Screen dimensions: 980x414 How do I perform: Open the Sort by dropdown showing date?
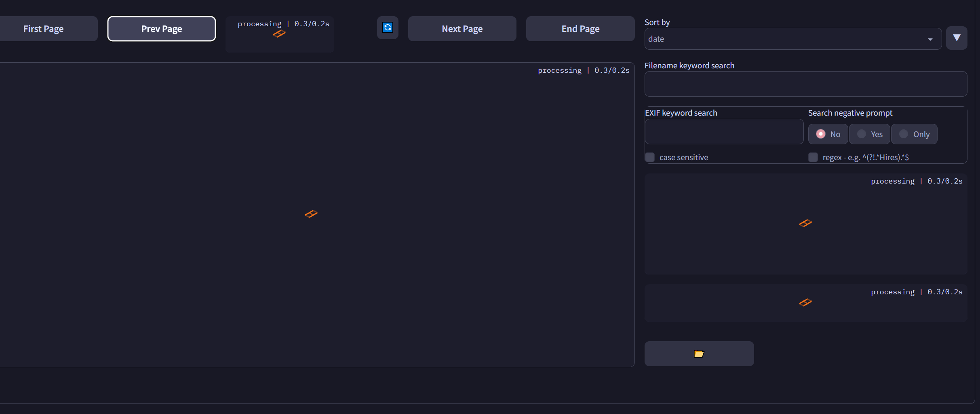pos(792,38)
